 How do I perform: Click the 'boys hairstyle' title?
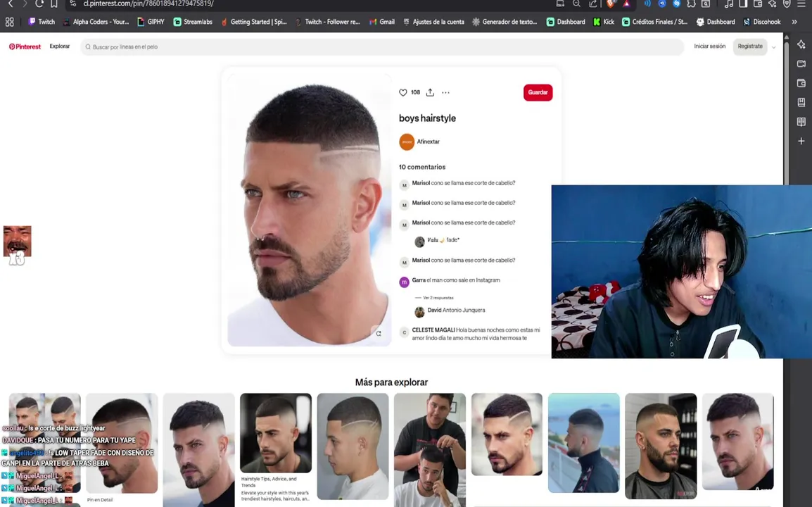[427, 118]
